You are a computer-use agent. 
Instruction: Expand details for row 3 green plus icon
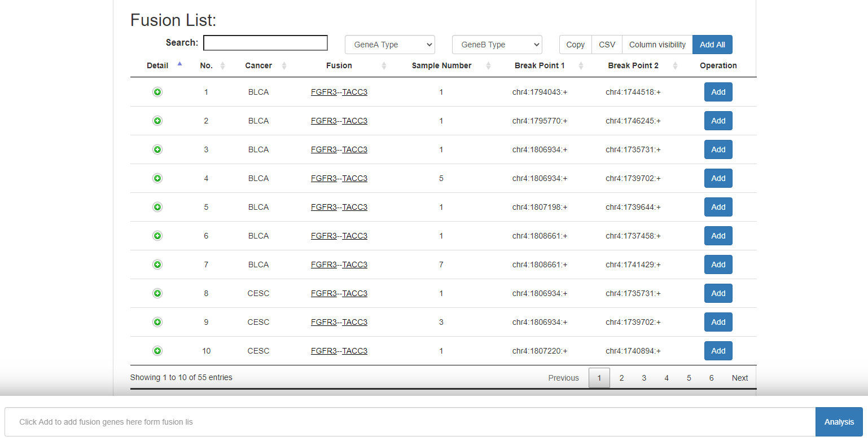(157, 149)
